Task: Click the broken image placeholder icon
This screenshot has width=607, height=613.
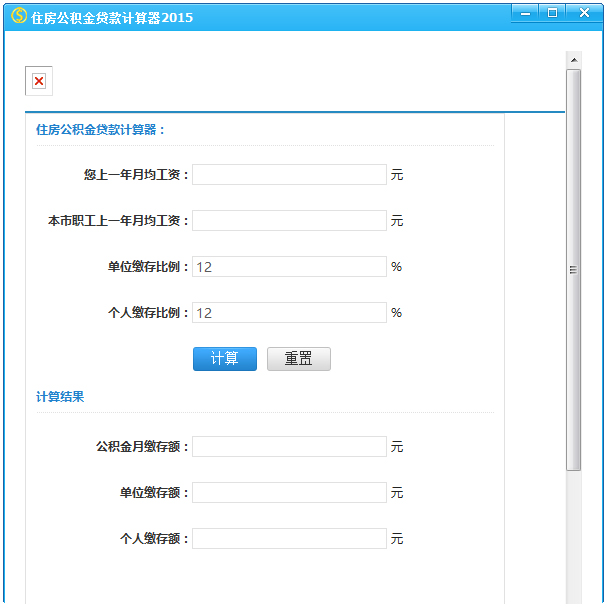Action: pyautogui.click(x=39, y=81)
